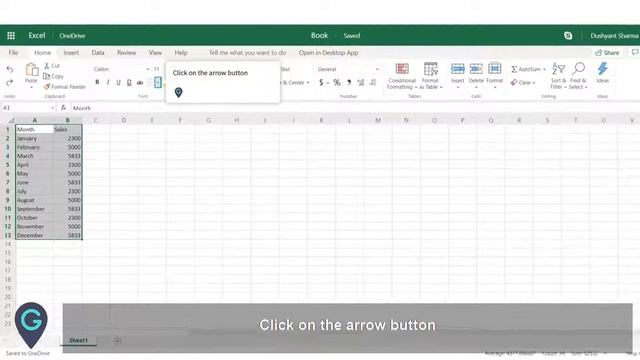The width and height of the screenshot is (640, 360).
Task: Switch to the View ribbon tab
Action: [155, 53]
